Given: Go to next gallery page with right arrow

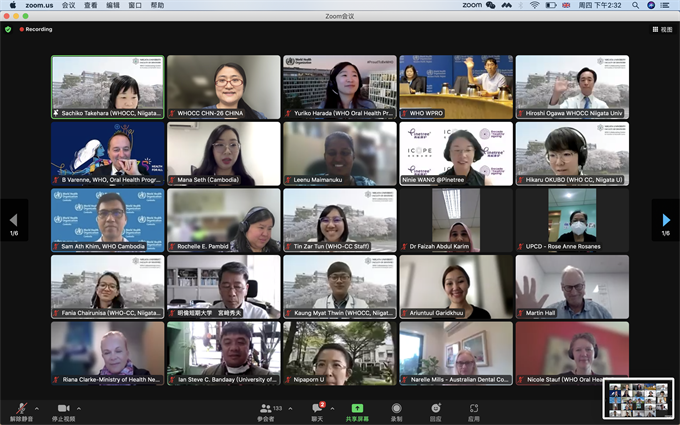Looking at the screenshot, I should [666, 220].
